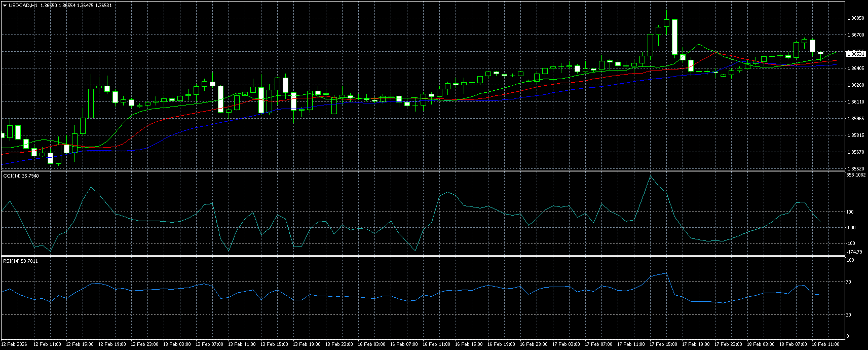Click the 1.36405 price scale label
The width and height of the screenshot is (868, 350).
pyautogui.click(x=855, y=68)
